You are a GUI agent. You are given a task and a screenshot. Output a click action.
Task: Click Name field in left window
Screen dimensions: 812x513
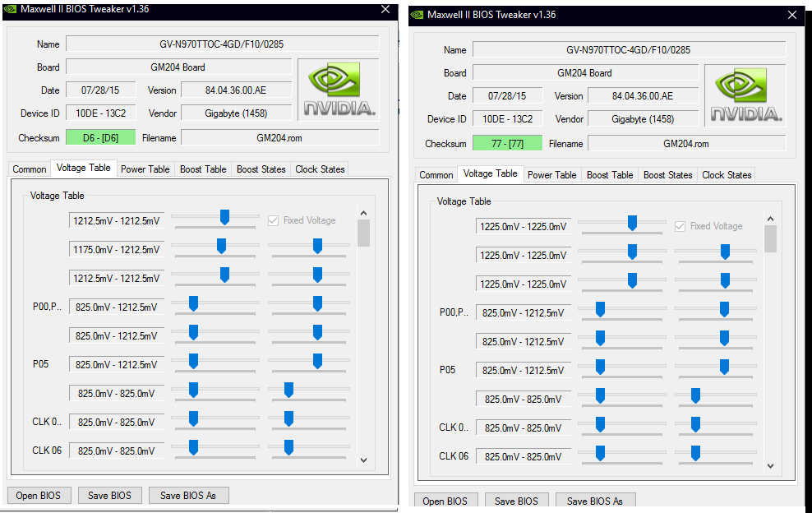tap(223, 44)
